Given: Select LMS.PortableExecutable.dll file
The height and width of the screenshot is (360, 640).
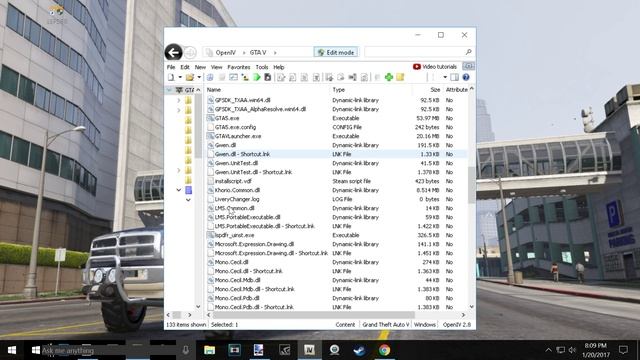Looking at the screenshot, I should pyautogui.click(x=247, y=217).
